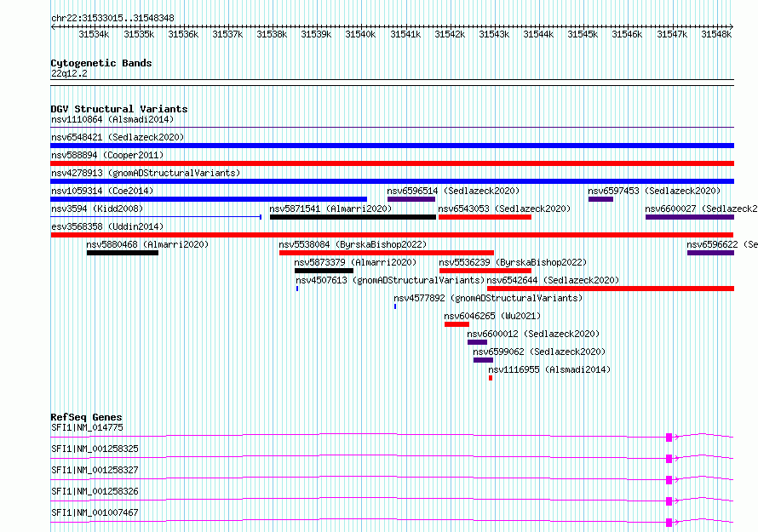Select the nsv1059314 (Coe2014) blue bar
Viewport: 758px width, 532px height.
(209, 199)
